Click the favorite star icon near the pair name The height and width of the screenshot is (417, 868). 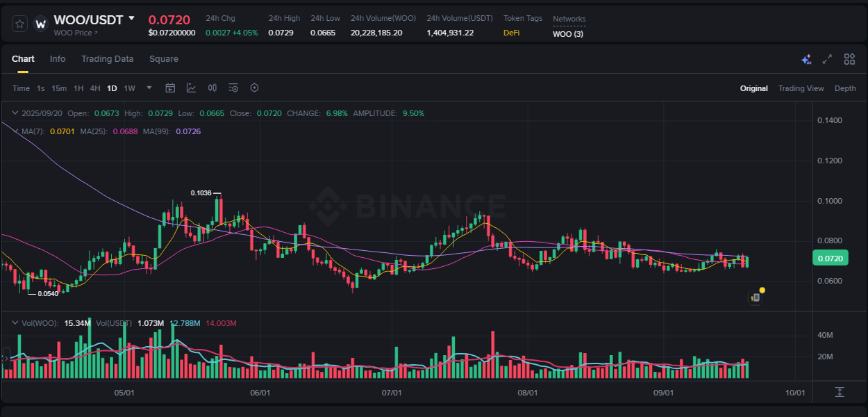(19, 23)
